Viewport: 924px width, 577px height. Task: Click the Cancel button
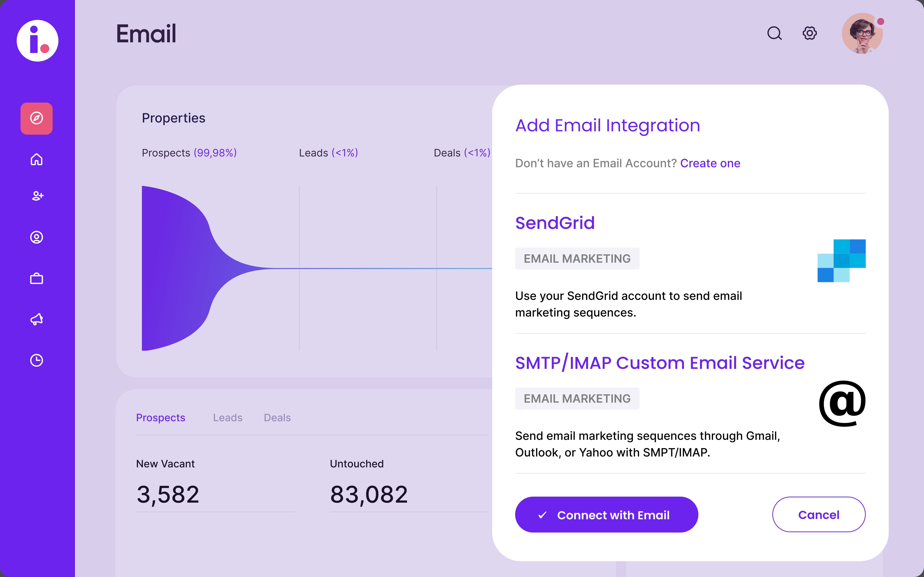819,515
